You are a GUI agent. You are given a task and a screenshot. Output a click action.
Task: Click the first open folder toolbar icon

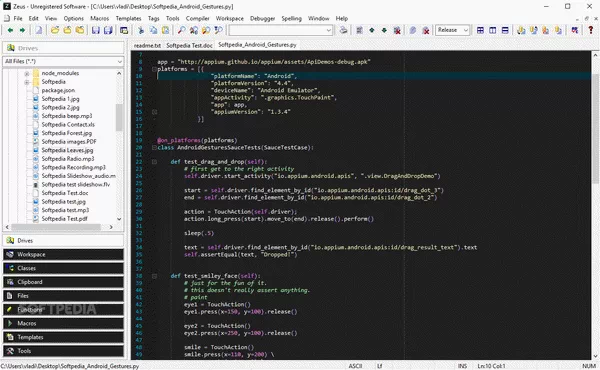coord(55,30)
